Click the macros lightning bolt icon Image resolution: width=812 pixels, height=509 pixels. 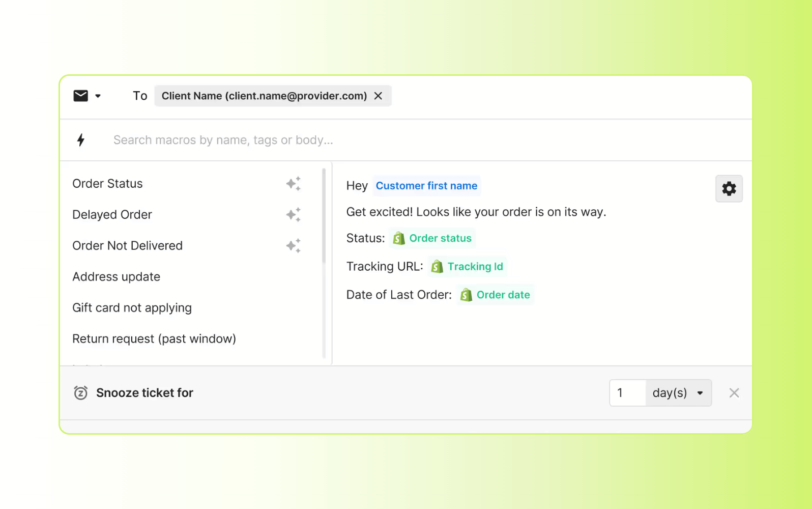(x=80, y=140)
